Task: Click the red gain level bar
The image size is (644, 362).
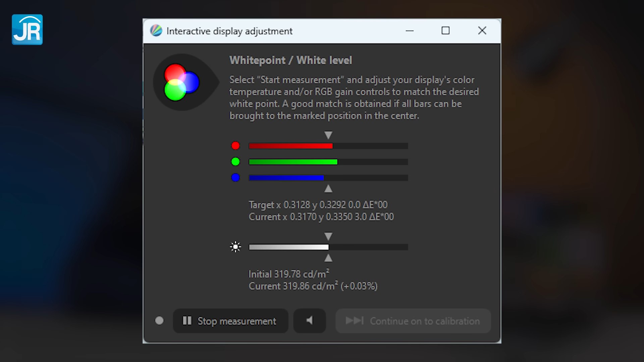Action: [328, 146]
